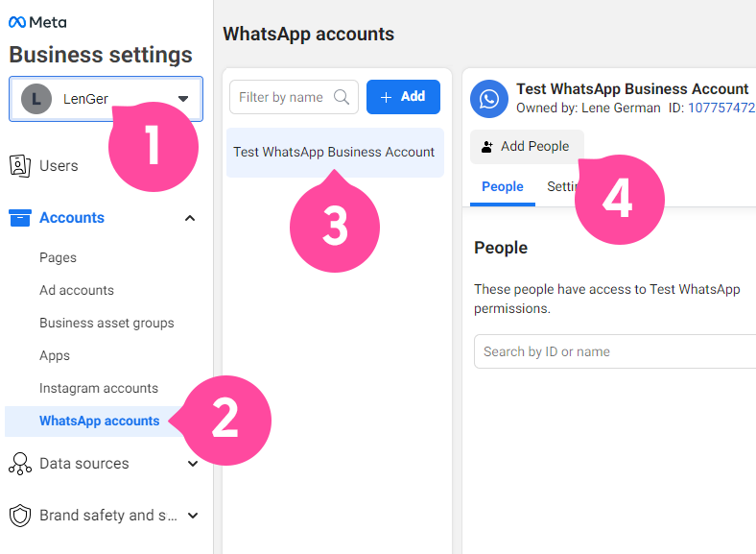Focus the Filter by name field

294,97
